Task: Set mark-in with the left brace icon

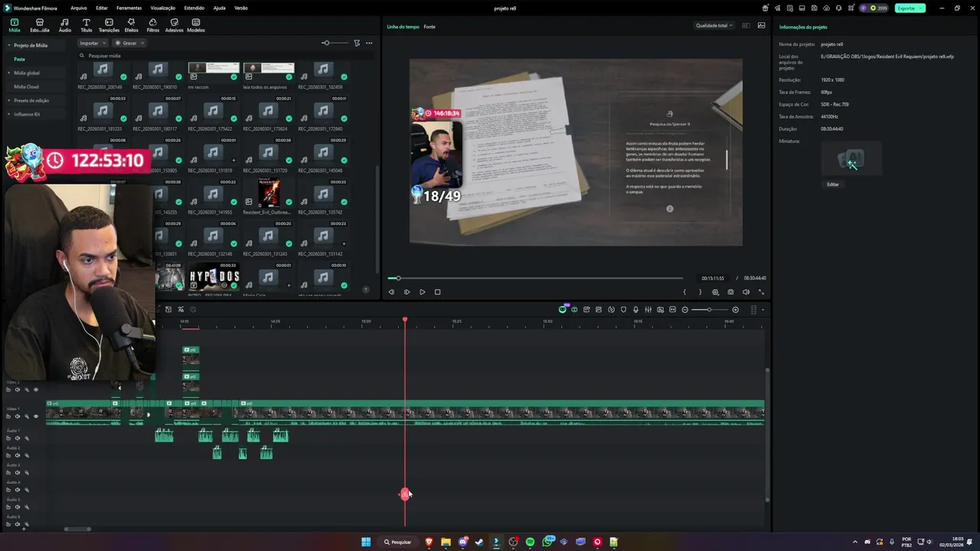Action: click(x=684, y=292)
